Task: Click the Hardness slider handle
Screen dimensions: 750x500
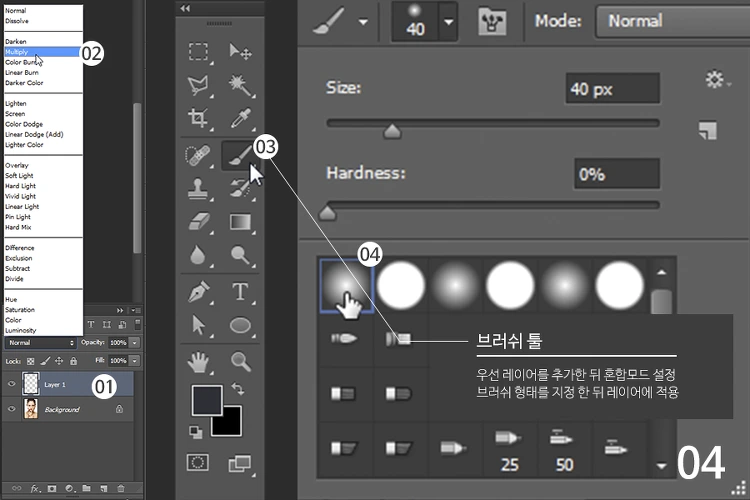Action: 327,213
